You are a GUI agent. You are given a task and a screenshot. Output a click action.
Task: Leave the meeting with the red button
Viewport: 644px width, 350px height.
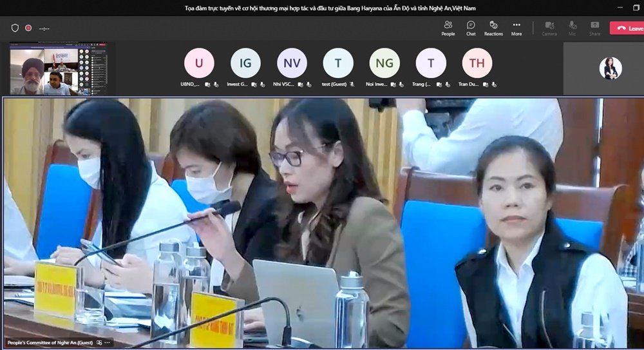tap(627, 28)
